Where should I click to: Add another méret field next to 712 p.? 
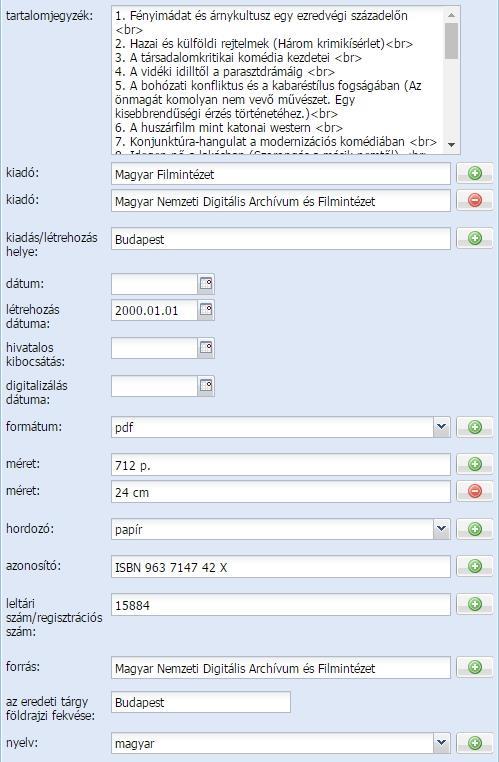475,464
